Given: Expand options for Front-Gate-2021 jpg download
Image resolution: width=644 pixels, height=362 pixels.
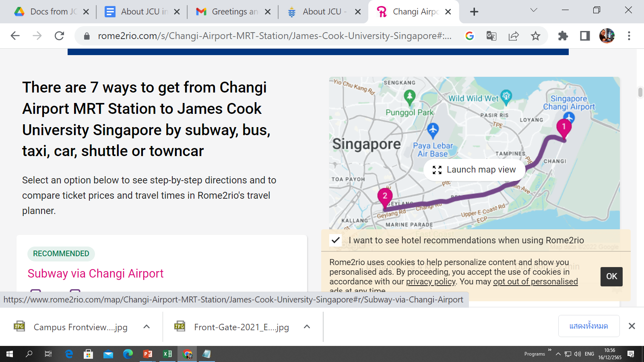Looking at the screenshot, I should tap(307, 327).
